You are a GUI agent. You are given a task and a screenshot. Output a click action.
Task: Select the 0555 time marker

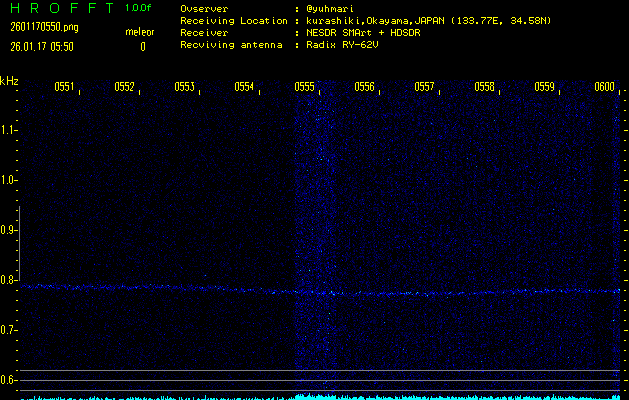(304, 87)
